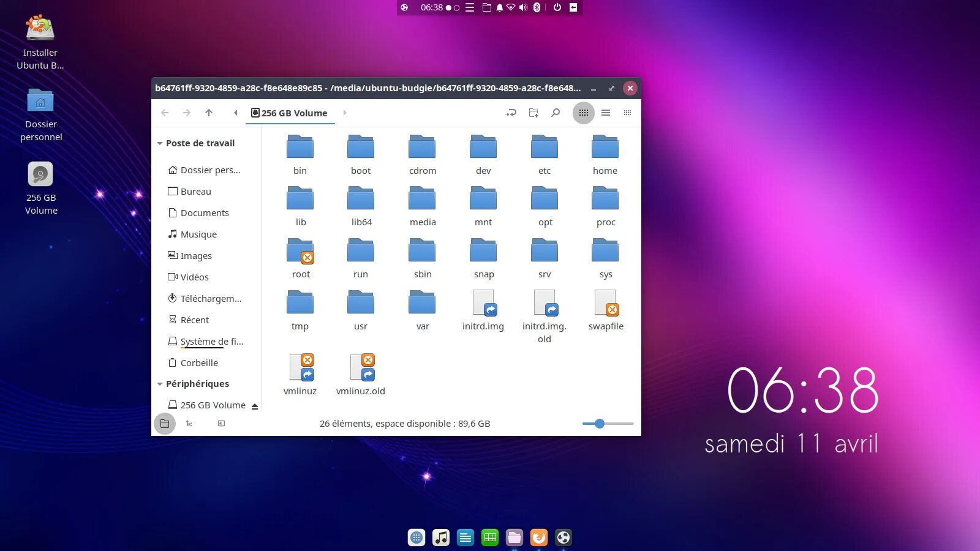The height and width of the screenshot is (551, 980).
Task: Open the Places folder indicator in the panel
Action: 487,7
